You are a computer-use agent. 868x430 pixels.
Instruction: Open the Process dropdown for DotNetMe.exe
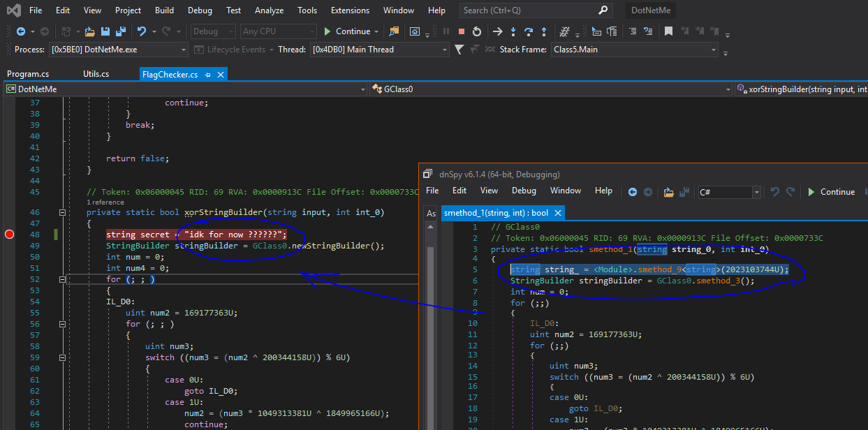(x=184, y=50)
